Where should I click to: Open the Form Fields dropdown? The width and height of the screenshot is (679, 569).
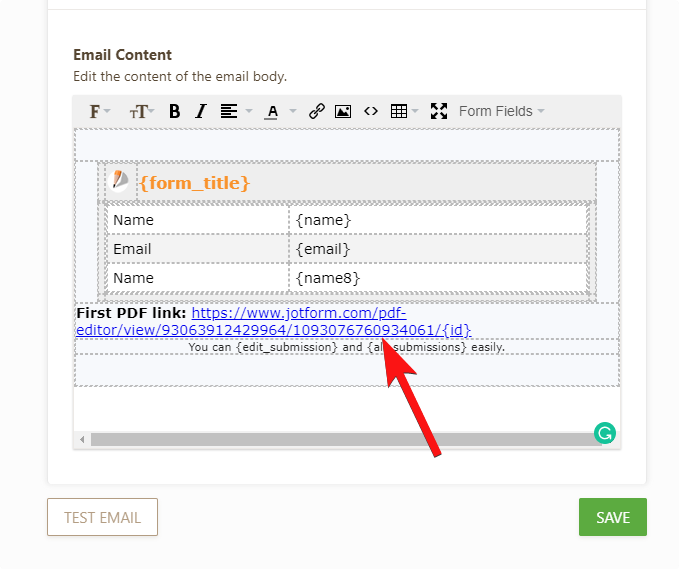pyautogui.click(x=501, y=111)
